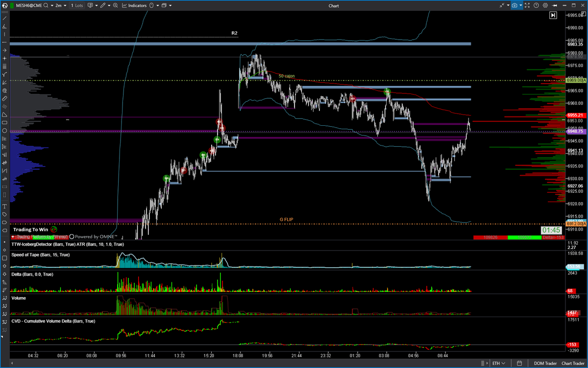Jump to latest bar arrow button

553,15
